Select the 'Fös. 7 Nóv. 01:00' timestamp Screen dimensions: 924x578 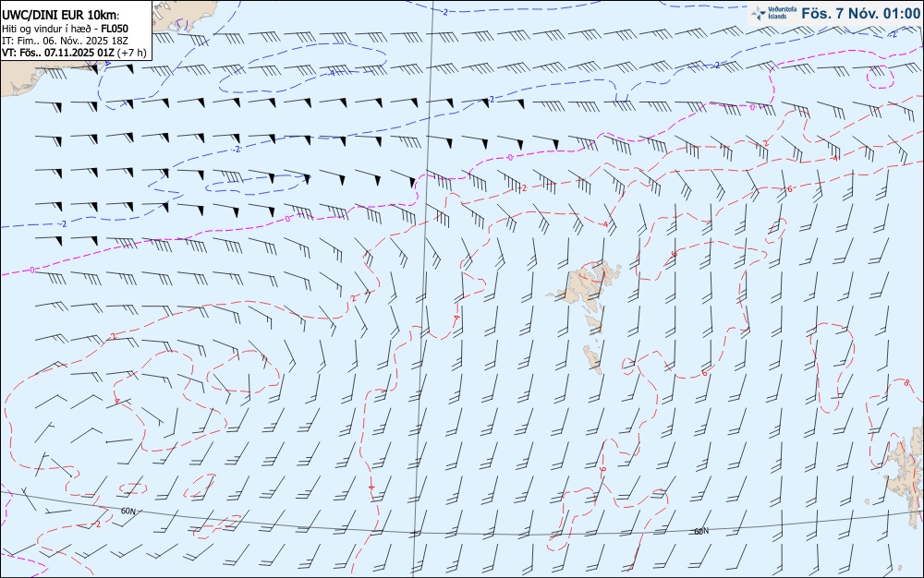[x=861, y=14]
